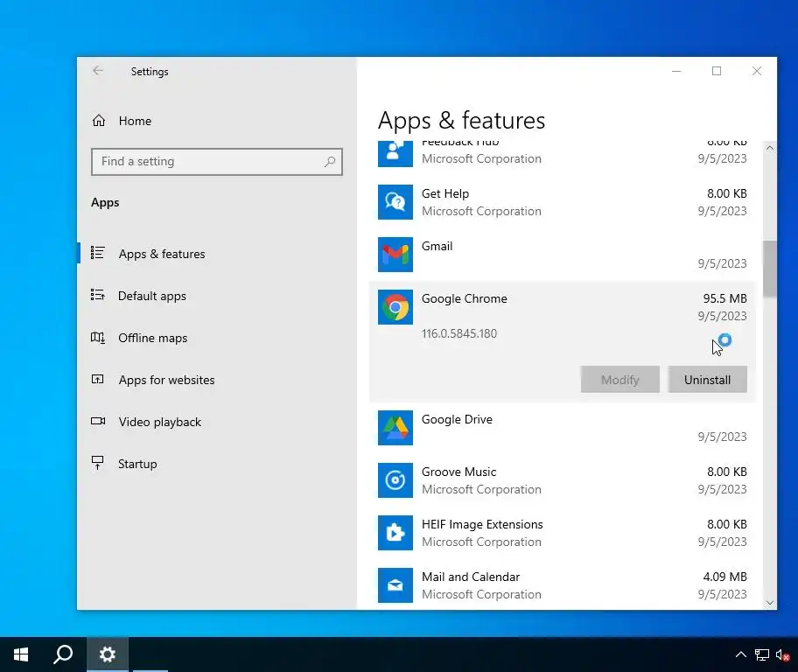The height and width of the screenshot is (672, 798).
Task: Go to Settings Home
Action: (x=217, y=121)
